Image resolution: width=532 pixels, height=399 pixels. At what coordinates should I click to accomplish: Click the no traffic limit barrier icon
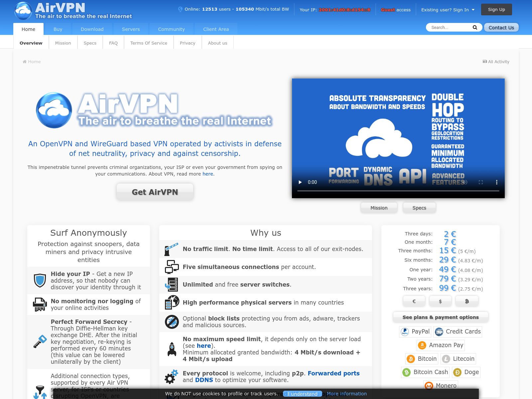[x=172, y=249]
